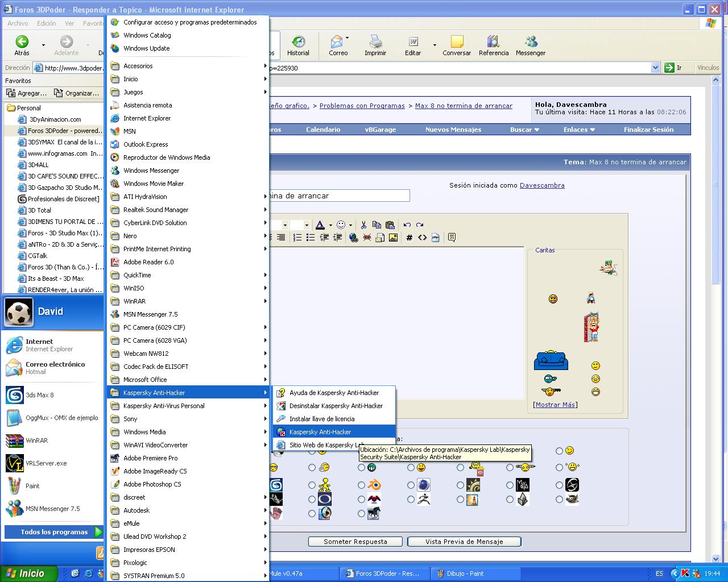Click the Editar toolbar icon
This screenshot has width=728, height=582.
413,45
